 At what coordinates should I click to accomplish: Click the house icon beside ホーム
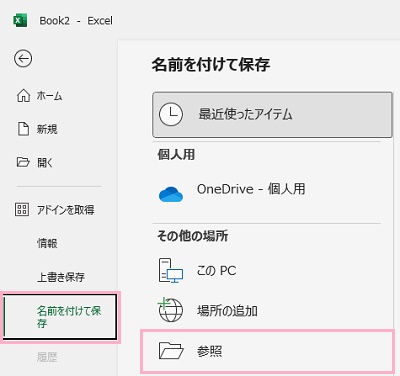(23, 96)
